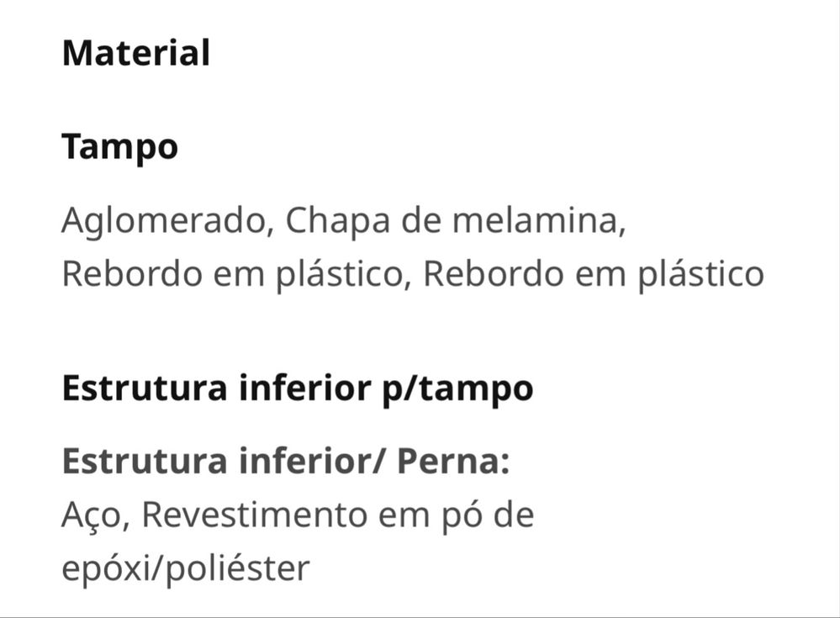Screen dimensions: 840x618
Task: Click the word Estrutura in the Perna label
Action: (145, 461)
